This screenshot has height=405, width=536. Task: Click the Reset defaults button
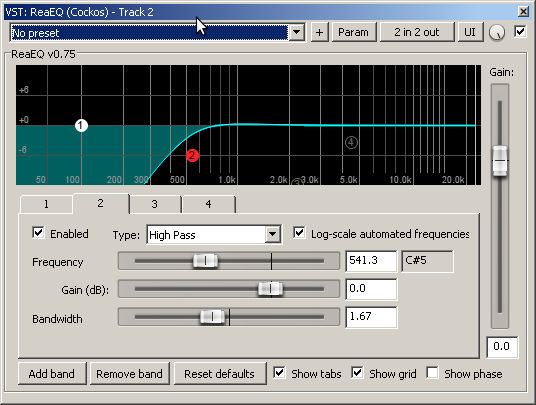click(219, 374)
